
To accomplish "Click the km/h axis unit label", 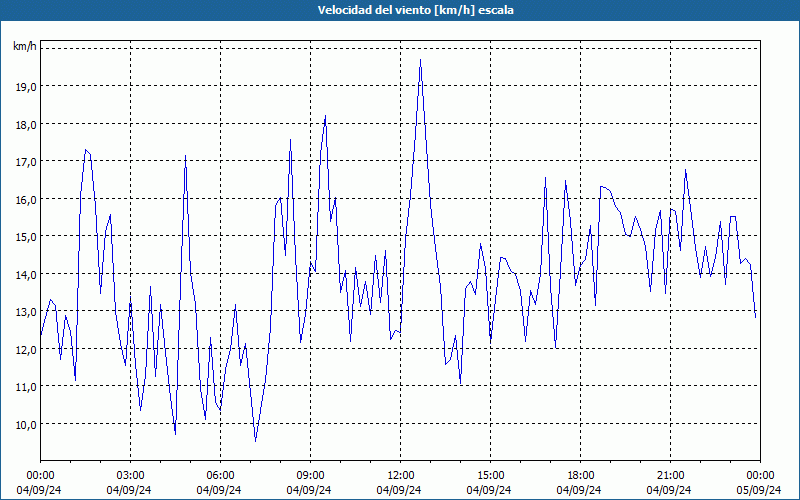I will 25,47.
